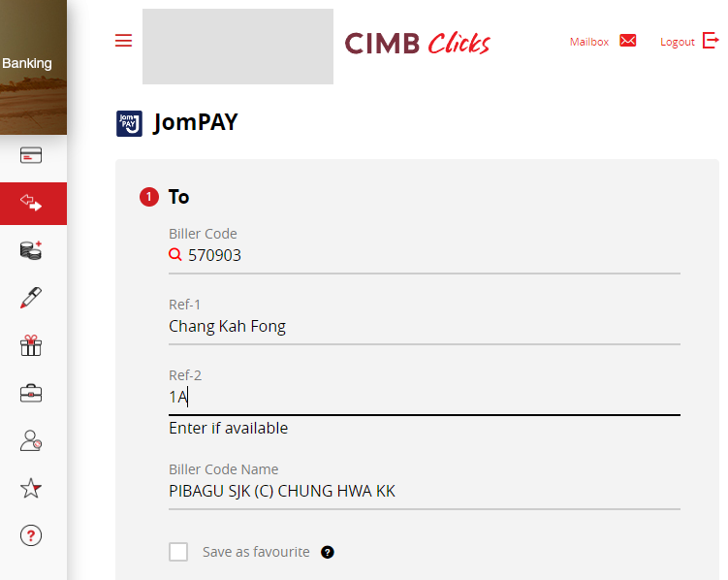Click the star favourites sidebar icon
Image resolution: width=728 pixels, height=580 pixels.
pyautogui.click(x=31, y=488)
